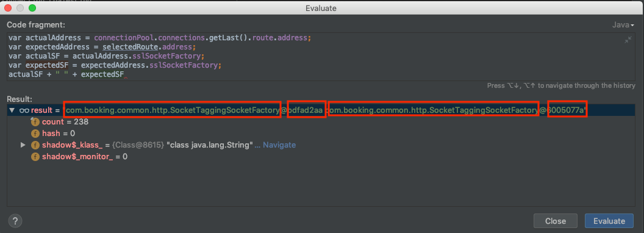The height and width of the screenshot is (233, 644).
Task: Open the help question mark button
Action: (15, 221)
